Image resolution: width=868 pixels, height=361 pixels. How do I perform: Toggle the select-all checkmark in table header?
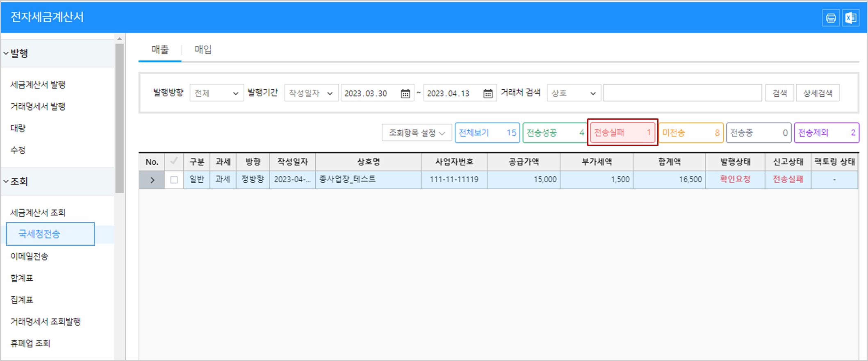174,161
